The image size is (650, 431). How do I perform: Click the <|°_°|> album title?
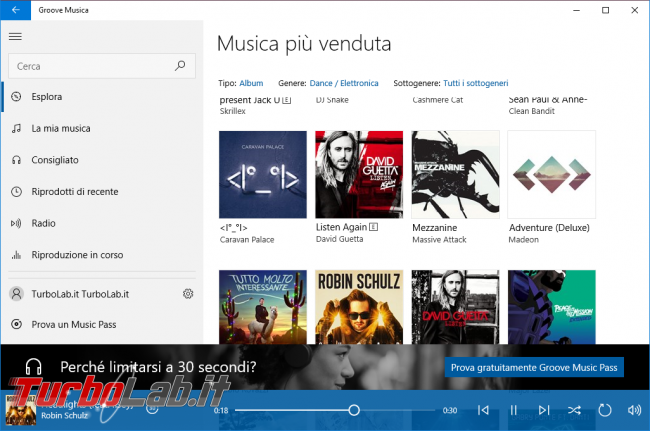click(233, 228)
